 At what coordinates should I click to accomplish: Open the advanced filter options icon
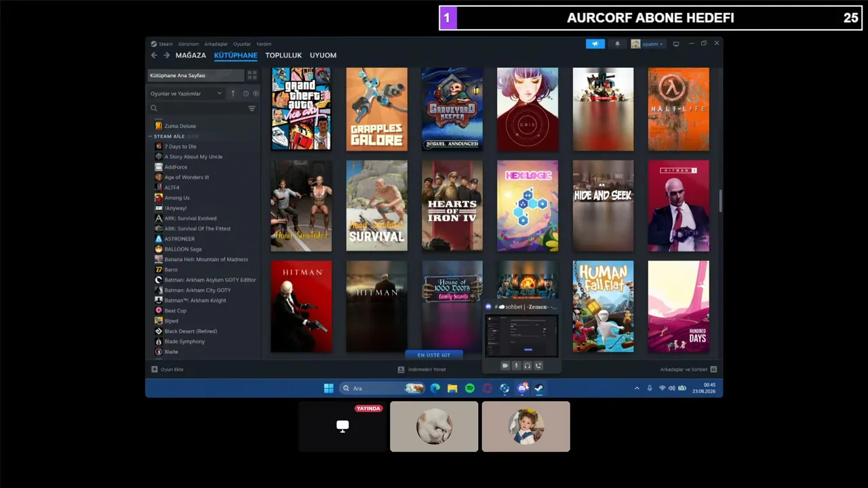(252, 108)
